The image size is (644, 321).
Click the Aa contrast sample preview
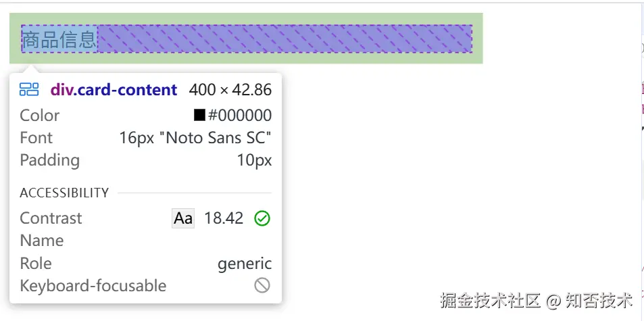(183, 218)
